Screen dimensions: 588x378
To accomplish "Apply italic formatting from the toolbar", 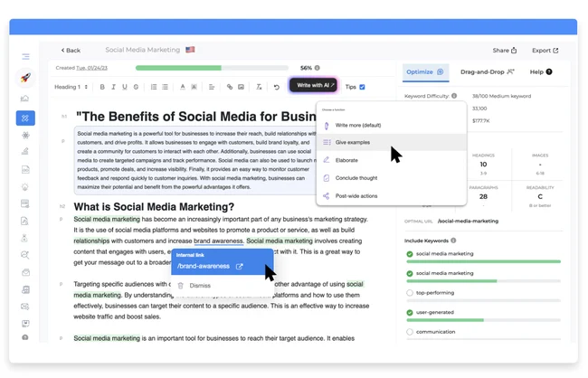I will click(x=114, y=88).
